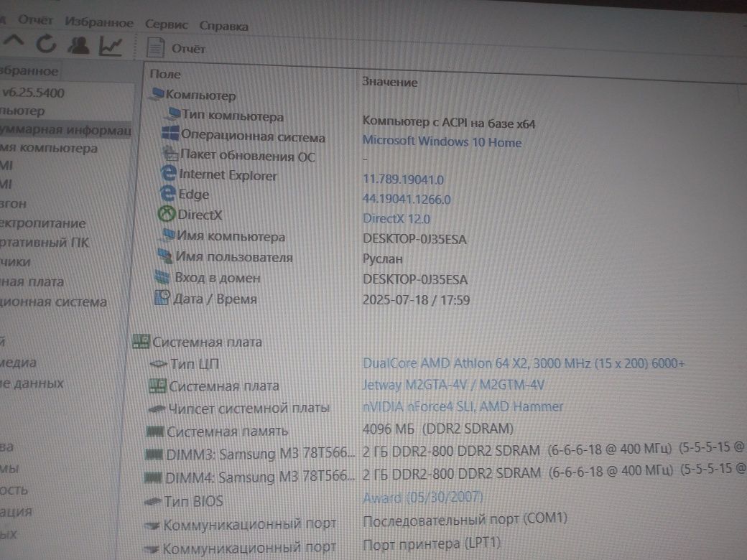Open the graph chart toolbar icon
This screenshot has height=560, width=747.
click(x=110, y=47)
